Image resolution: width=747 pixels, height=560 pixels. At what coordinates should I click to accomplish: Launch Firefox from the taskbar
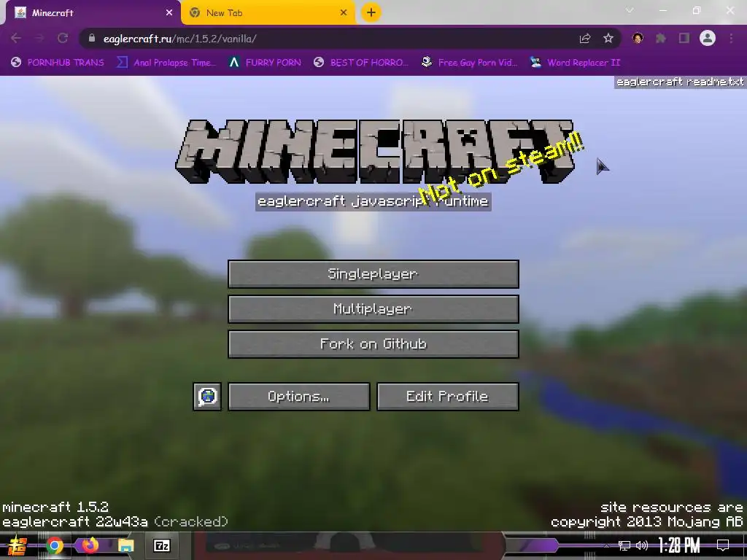pyautogui.click(x=90, y=545)
